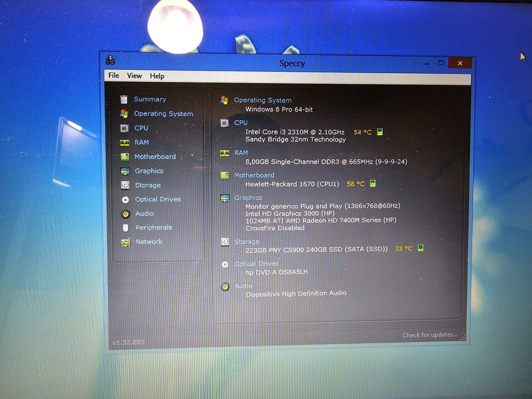Click the CPU chip icon in the sidebar
The width and height of the screenshot is (532, 399).
(x=125, y=128)
